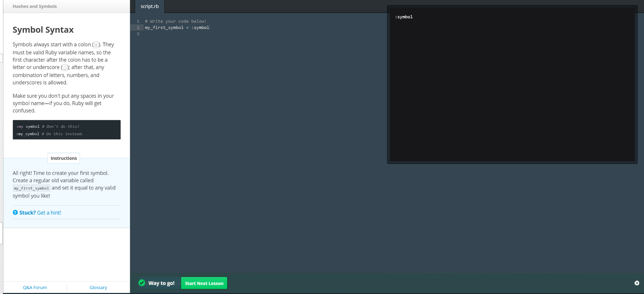Select the Instructions tab label
Viewport: 644px width, 294px height.
64,158
